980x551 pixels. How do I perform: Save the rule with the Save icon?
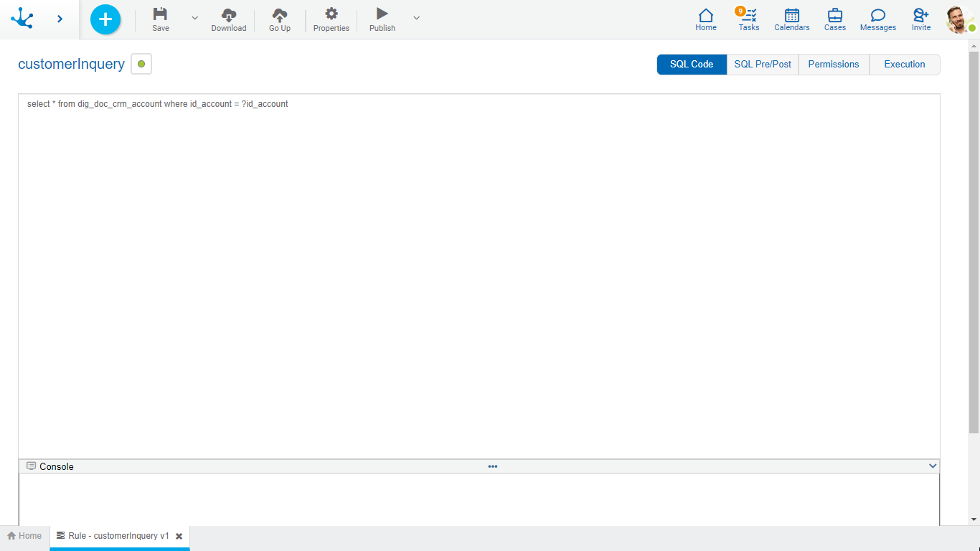[x=161, y=14]
